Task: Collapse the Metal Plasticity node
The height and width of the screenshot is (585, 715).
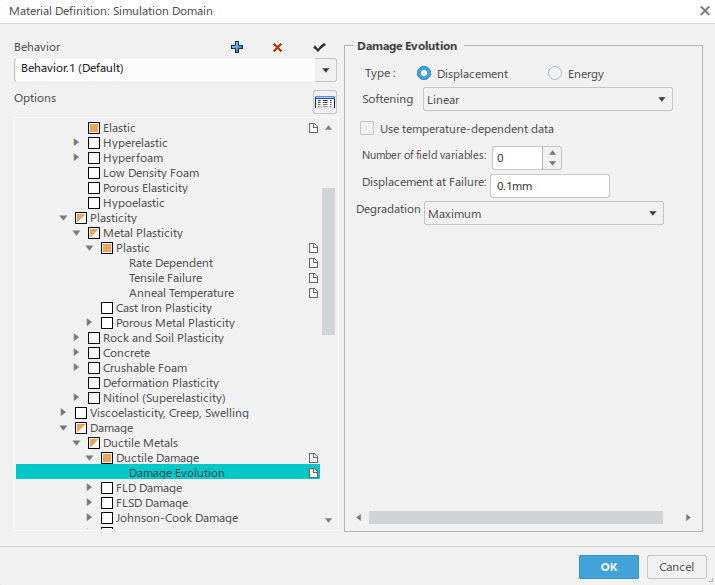Action: point(76,233)
